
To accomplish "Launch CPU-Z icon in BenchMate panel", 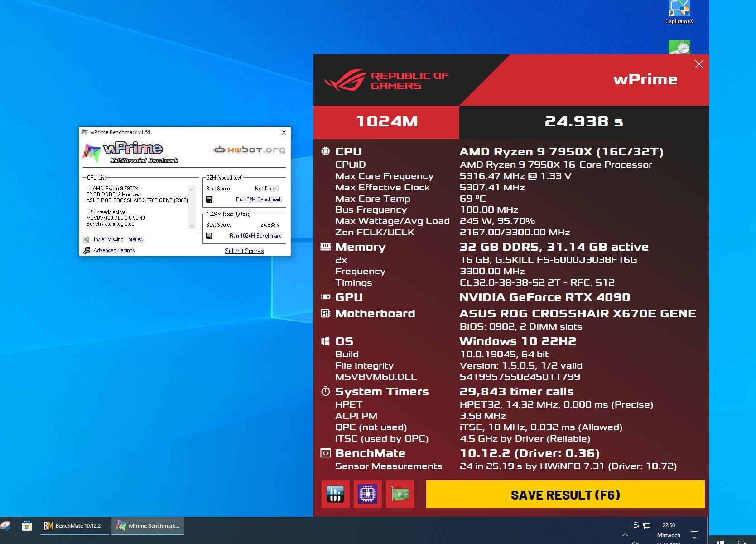I will (368, 494).
